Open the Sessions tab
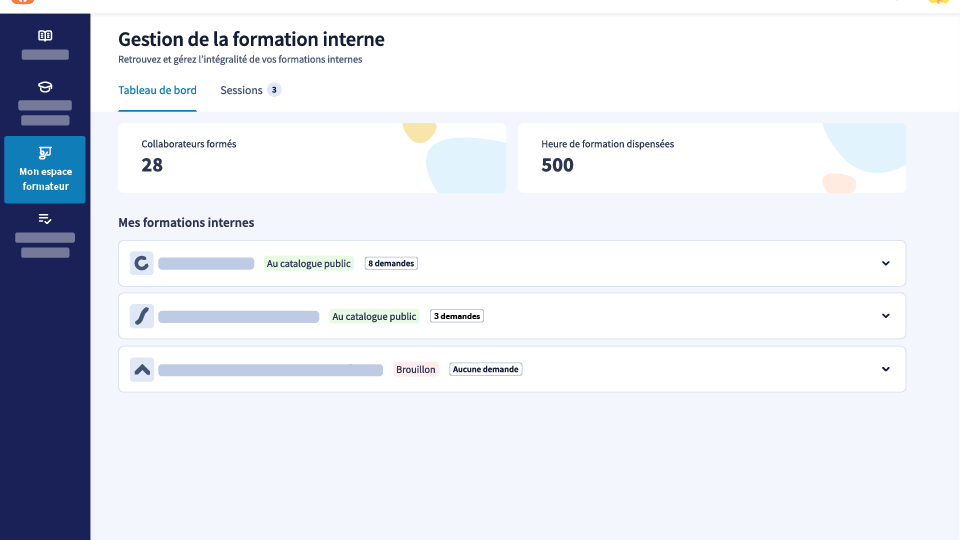Screen dimensions: 960x540 click(241, 90)
